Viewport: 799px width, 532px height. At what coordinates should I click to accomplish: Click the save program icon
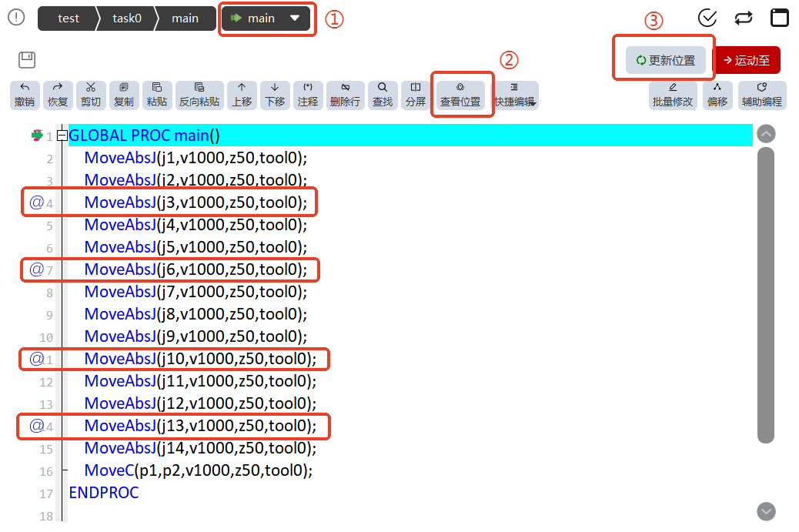click(x=26, y=59)
